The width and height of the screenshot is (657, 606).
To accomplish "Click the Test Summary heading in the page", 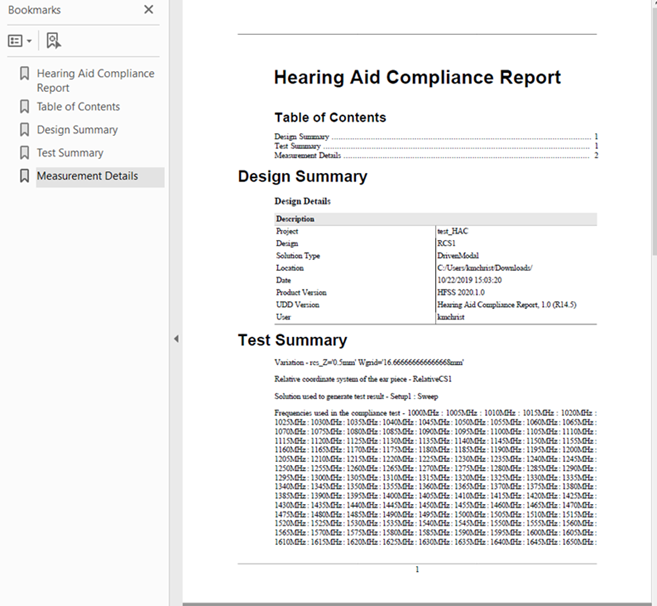I will pyautogui.click(x=292, y=340).
